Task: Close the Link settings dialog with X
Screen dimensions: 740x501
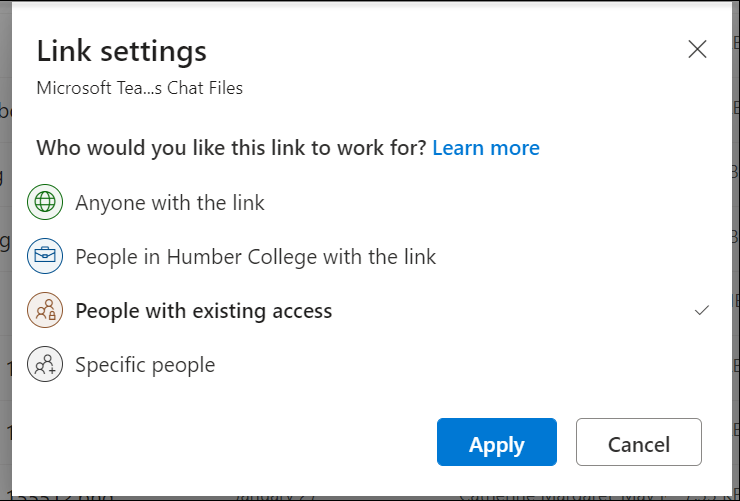Action: tap(697, 49)
